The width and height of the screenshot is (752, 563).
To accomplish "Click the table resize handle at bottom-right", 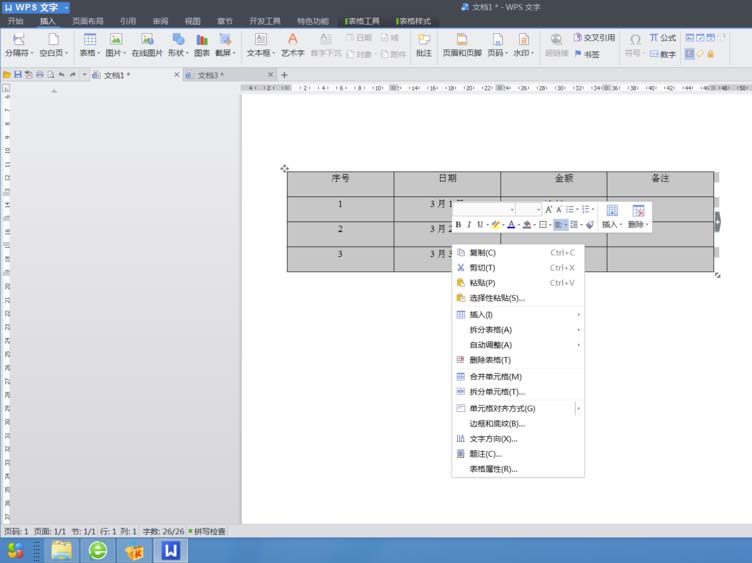I will [x=717, y=275].
